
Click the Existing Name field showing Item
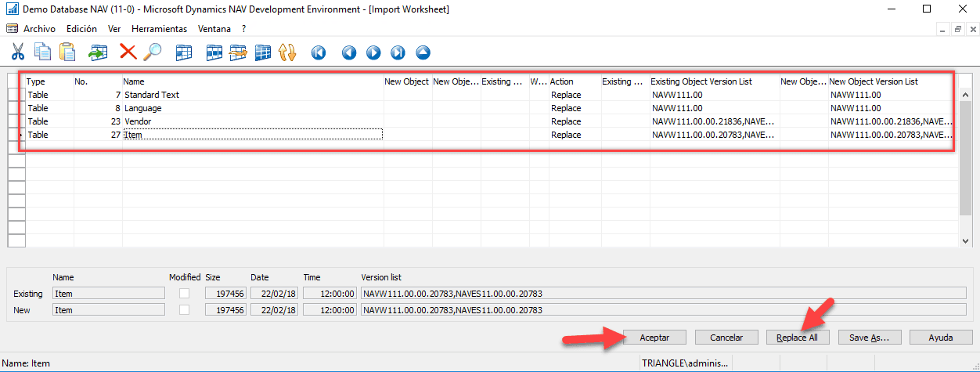pyautogui.click(x=108, y=294)
